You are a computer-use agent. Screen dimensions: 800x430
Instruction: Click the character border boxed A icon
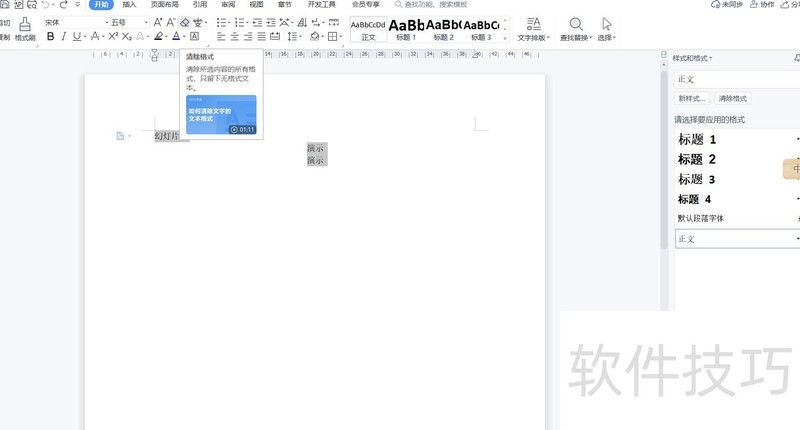[x=194, y=36]
